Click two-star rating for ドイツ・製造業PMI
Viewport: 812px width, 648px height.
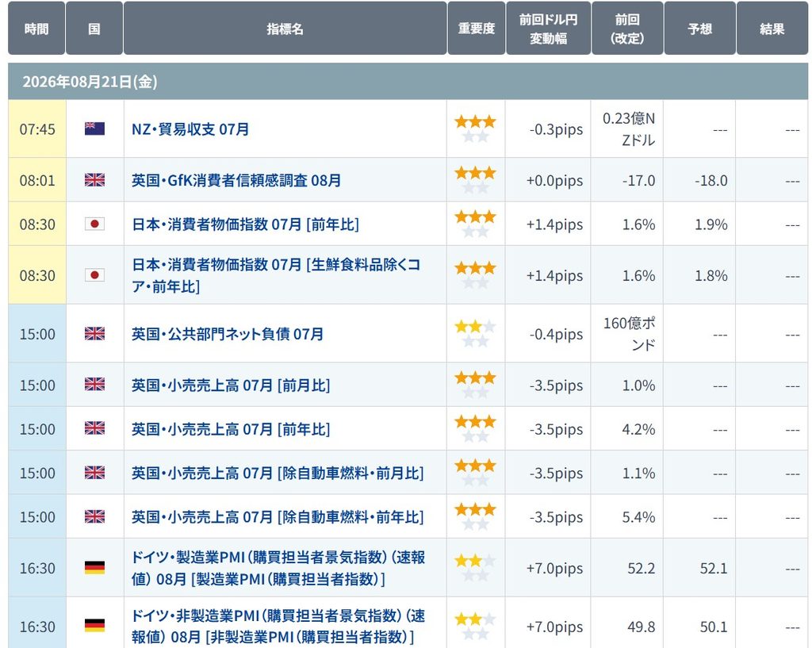pyautogui.click(x=476, y=568)
